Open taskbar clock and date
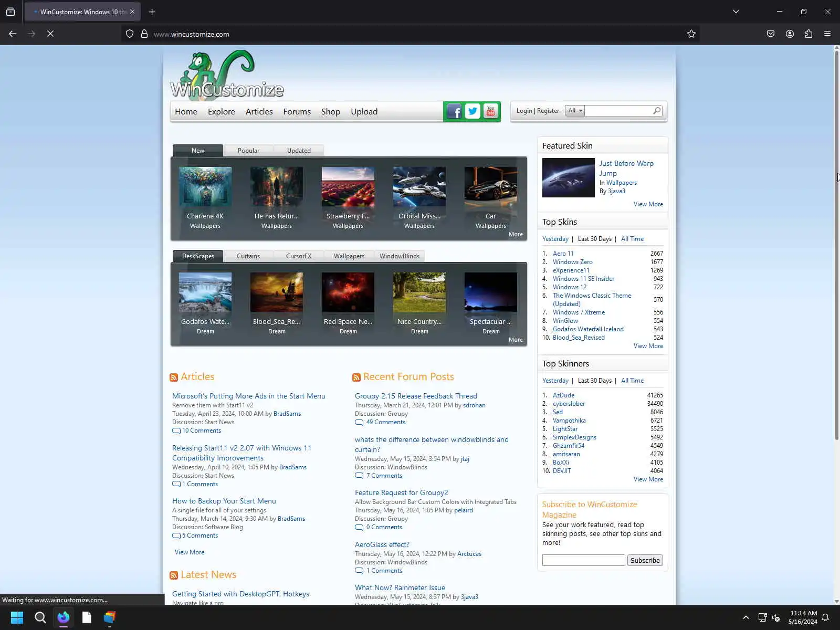 (803, 617)
